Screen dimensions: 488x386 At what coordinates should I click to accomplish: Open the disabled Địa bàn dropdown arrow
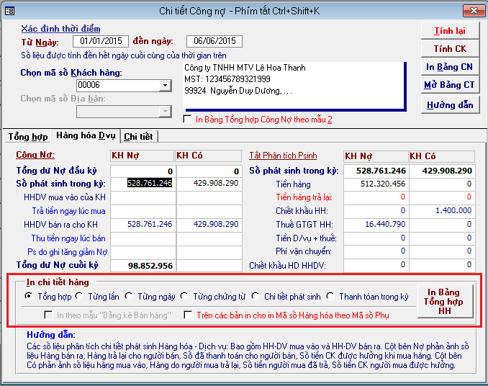click(165, 111)
